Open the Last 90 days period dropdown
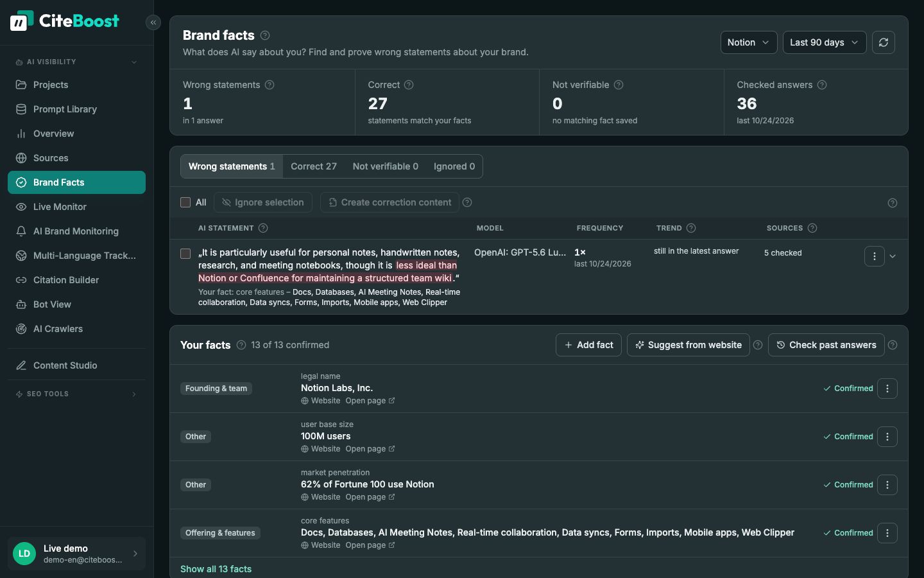924x578 pixels. pos(825,42)
